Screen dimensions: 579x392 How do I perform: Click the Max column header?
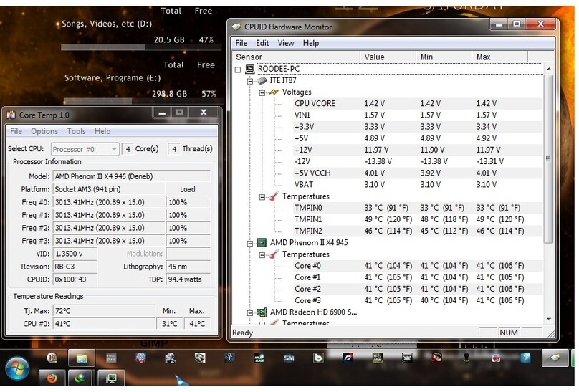click(500, 57)
